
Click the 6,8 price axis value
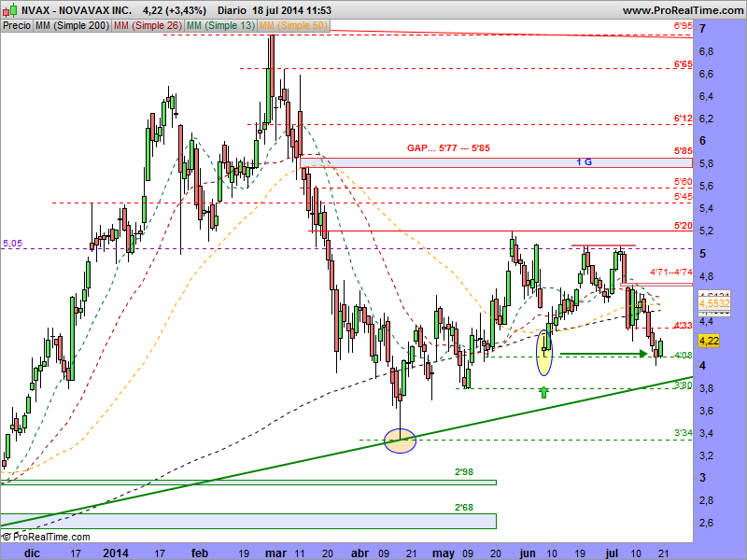tap(707, 51)
